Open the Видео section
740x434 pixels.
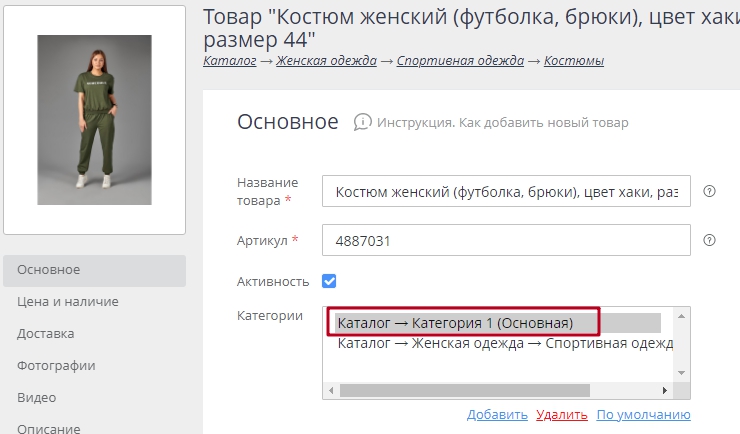click(x=37, y=398)
